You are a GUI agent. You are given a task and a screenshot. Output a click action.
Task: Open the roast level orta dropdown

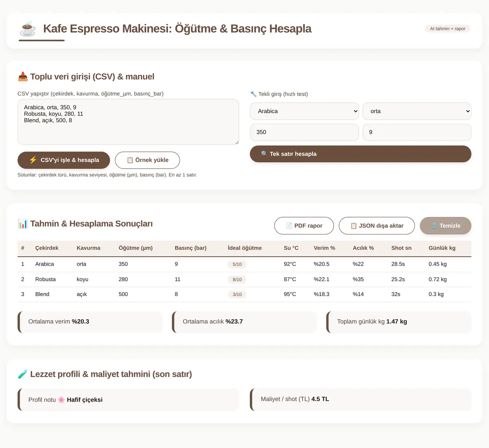tap(417, 111)
